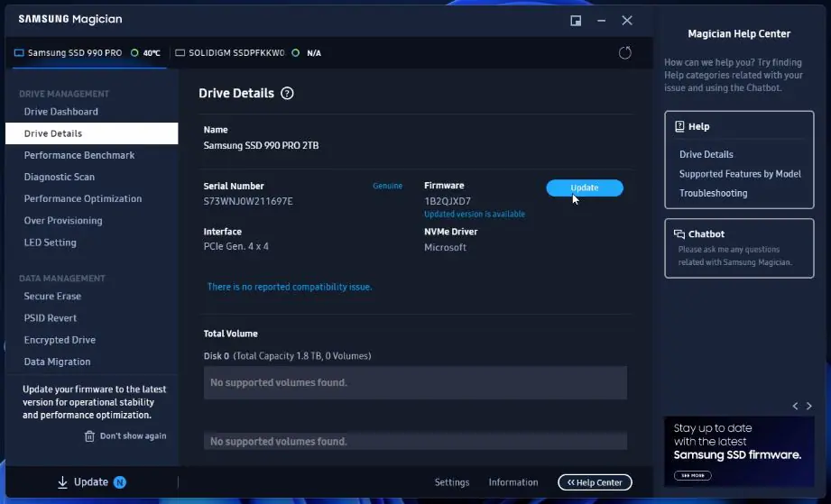Screen dimensions: 831x504
Task: Click serial number S73WNJ0W211697E
Action: point(248,201)
